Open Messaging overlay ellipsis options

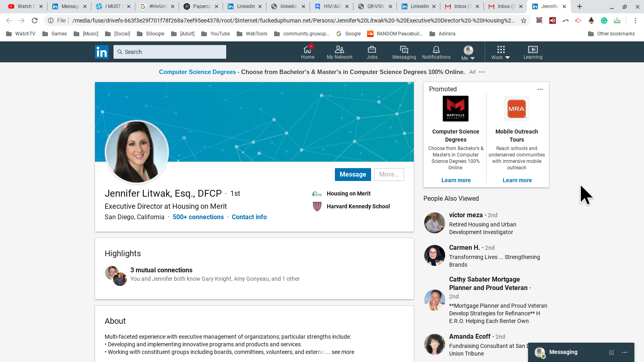(625, 352)
